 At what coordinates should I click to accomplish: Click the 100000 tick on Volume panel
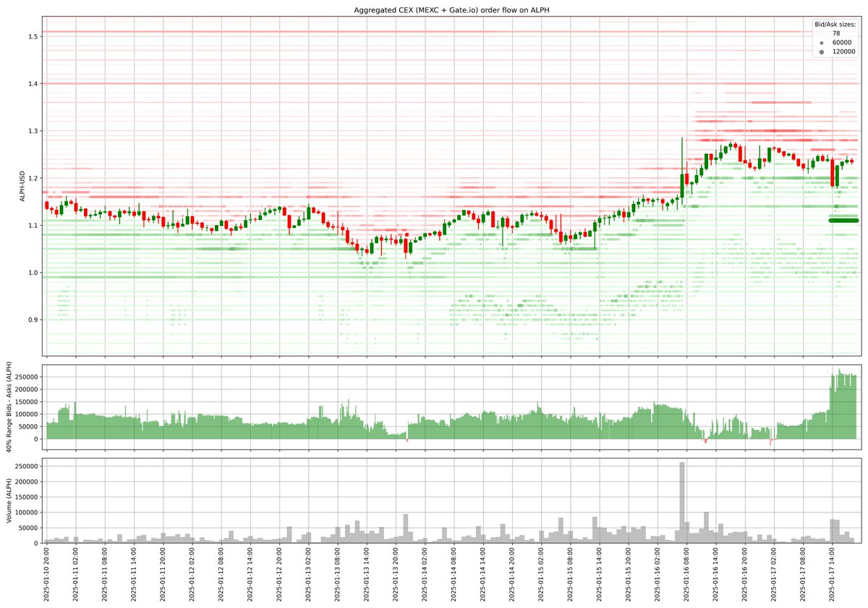click(x=28, y=512)
